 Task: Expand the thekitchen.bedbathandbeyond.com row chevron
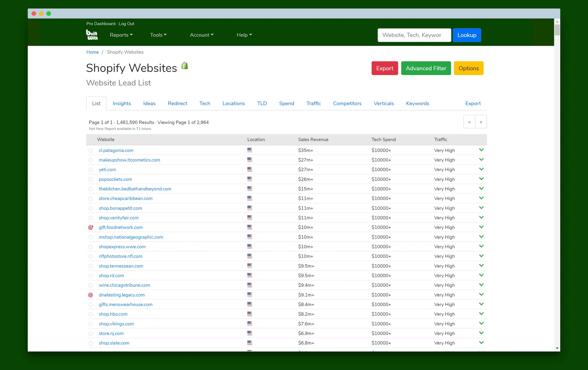point(481,188)
